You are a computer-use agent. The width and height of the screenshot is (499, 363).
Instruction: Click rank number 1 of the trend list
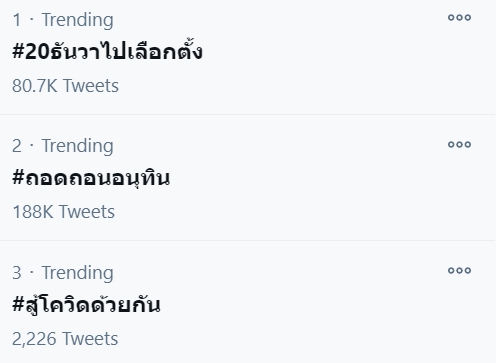17,20
